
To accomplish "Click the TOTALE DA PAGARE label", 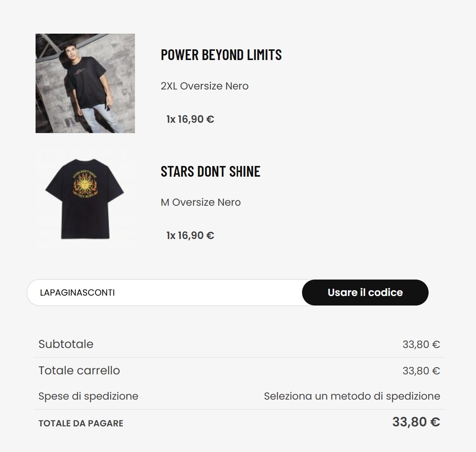I will click(x=81, y=423).
